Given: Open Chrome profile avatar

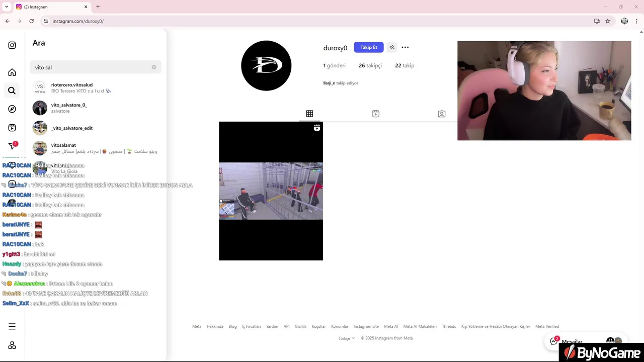Looking at the screenshot, I should click(x=624, y=21).
